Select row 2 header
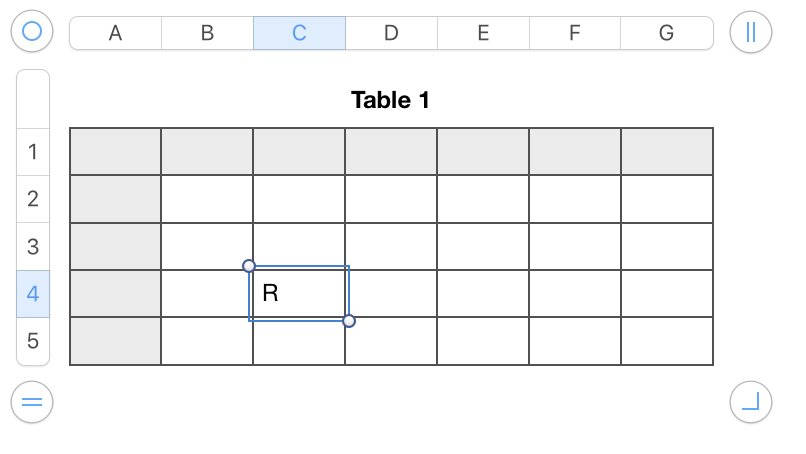Image resolution: width=806 pixels, height=454 pixels. (x=33, y=199)
